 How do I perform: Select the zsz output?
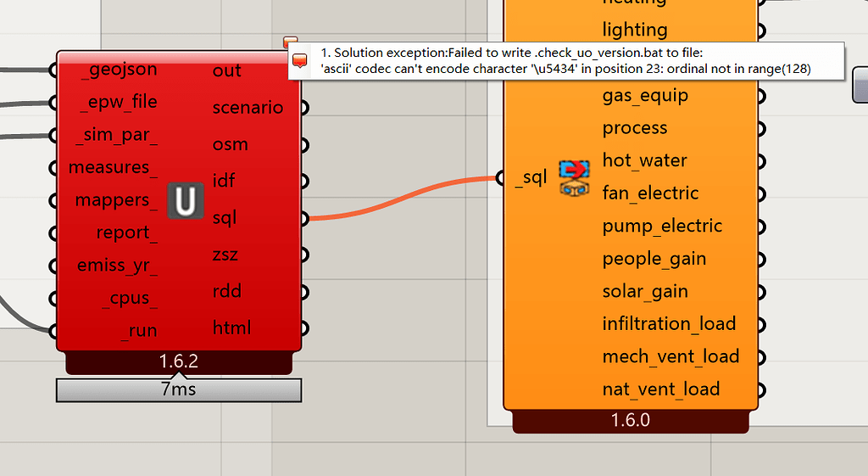click(x=225, y=255)
